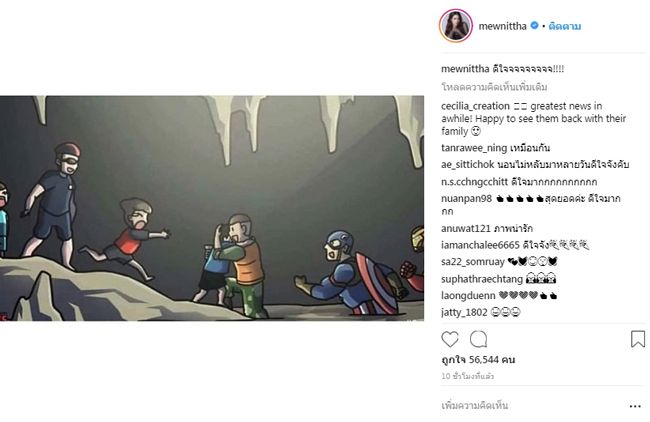Viewport: 650px width, 422px height.
Task: Visit ae_sittichok commenter profile
Action: [x=468, y=165]
